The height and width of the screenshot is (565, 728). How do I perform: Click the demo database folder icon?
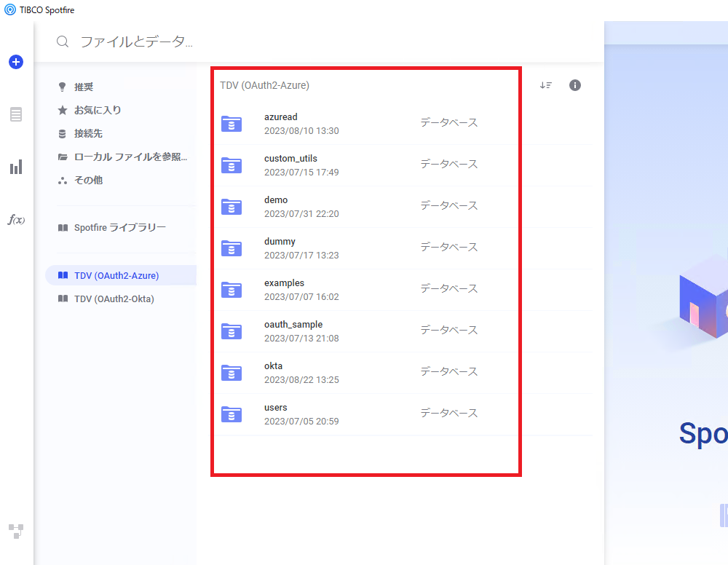pos(232,207)
